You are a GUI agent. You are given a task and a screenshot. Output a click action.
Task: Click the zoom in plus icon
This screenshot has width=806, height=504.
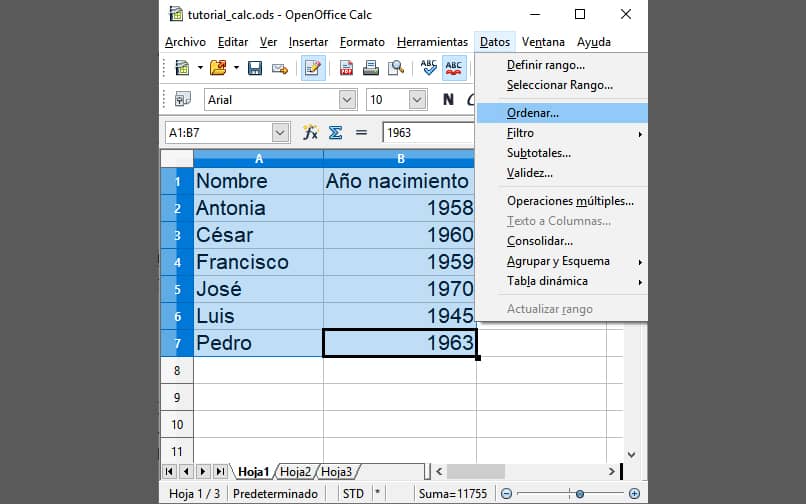tap(634, 494)
